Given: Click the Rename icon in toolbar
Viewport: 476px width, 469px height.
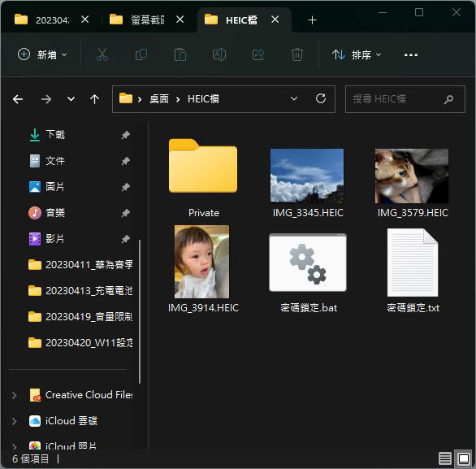Looking at the screenshot, I should [219, 55].
